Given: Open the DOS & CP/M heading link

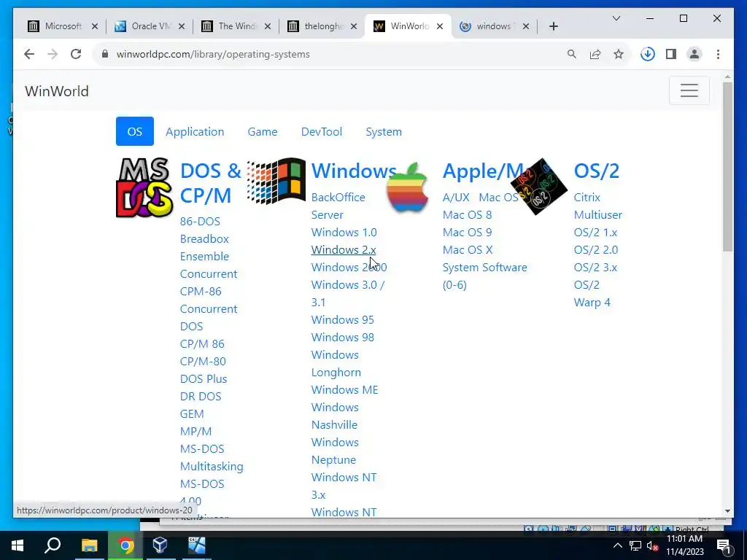Looking at the screenshot, I should [x=210, y=183].
